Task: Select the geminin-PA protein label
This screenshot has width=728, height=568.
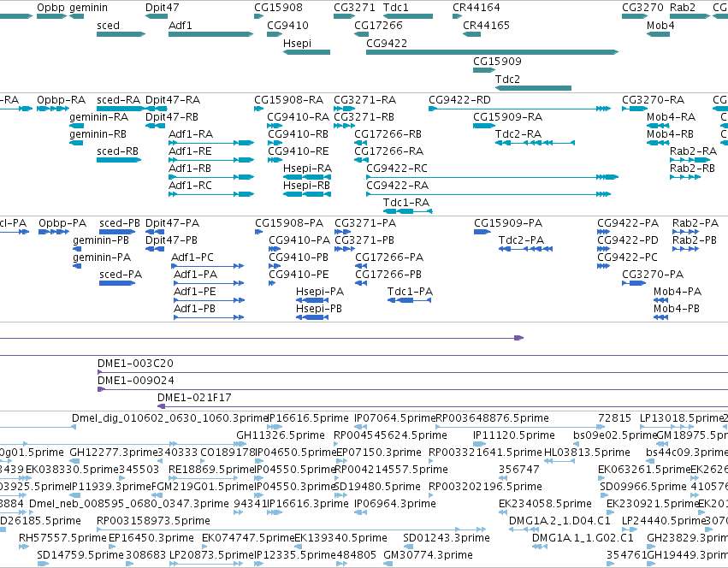Action: point(102,257)
